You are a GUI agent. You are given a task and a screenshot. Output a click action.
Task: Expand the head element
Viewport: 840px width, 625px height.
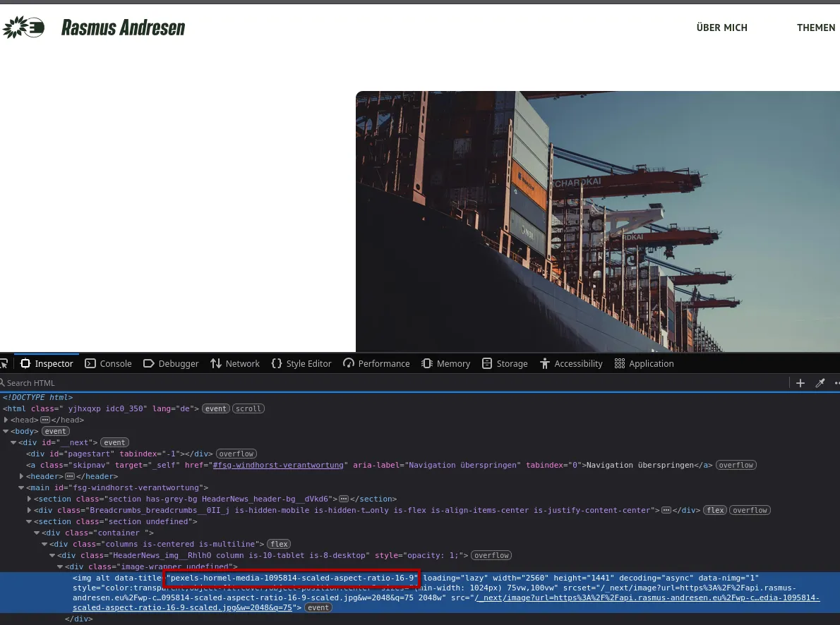coord(6,420)
